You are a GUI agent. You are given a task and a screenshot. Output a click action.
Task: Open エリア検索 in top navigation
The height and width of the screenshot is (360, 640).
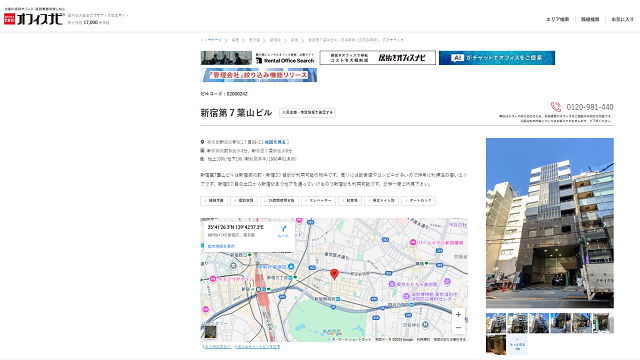click(x=558, y=19)
